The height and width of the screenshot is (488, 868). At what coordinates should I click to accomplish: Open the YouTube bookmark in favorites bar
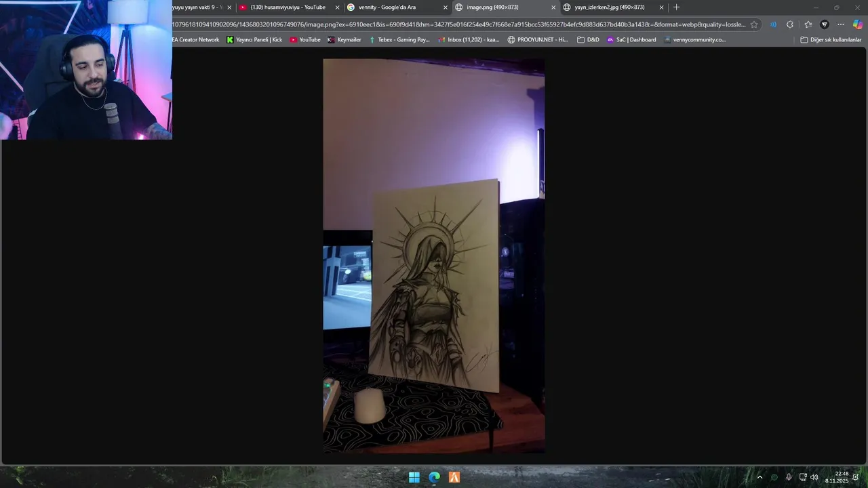[x=305, y=40]
